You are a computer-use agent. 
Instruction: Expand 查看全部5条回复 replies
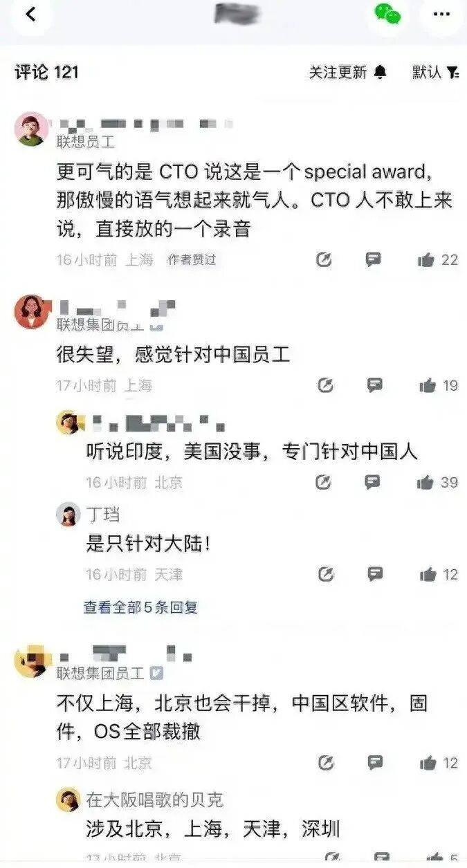coord(141,607)
